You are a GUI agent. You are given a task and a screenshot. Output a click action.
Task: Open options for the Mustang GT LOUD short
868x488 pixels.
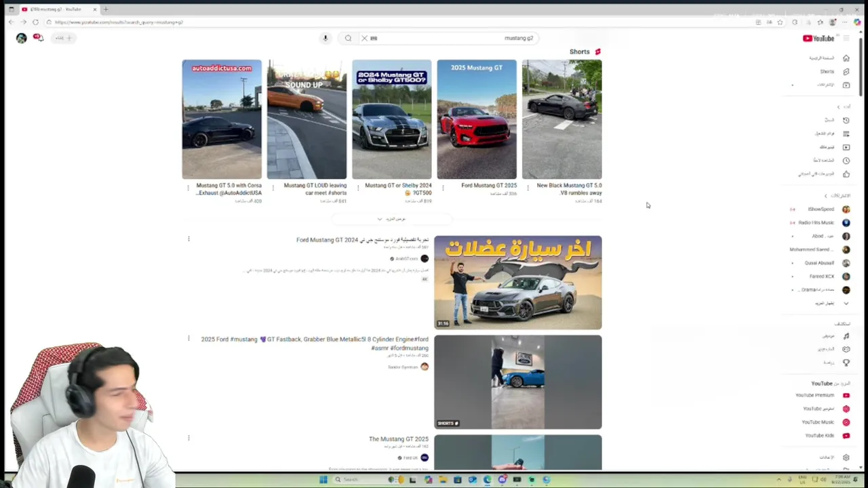coord(273,188)
